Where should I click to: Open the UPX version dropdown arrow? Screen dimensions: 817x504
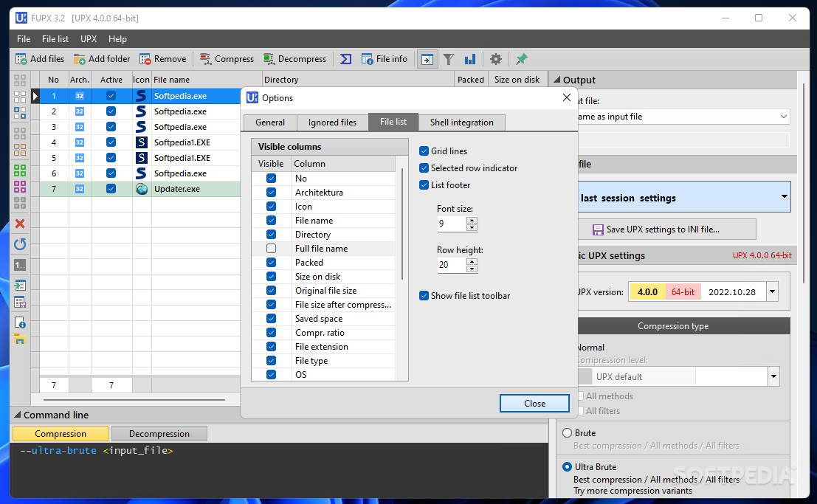(x=772, y=292)
